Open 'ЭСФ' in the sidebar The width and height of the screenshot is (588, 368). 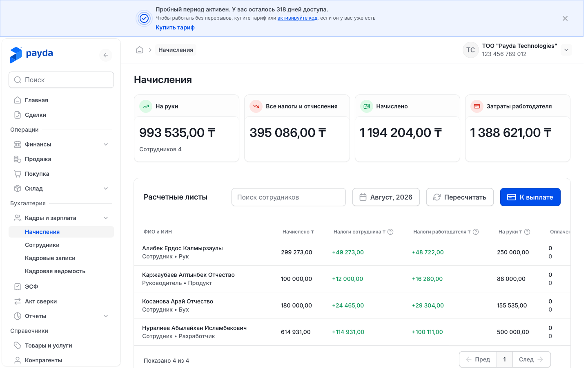point(61,287)
